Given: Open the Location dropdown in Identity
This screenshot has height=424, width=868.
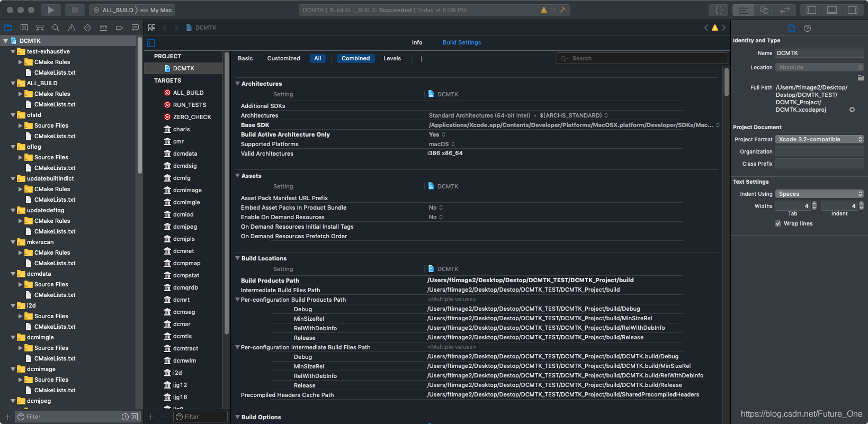Looking at the screenshot, I should (820, 67).
